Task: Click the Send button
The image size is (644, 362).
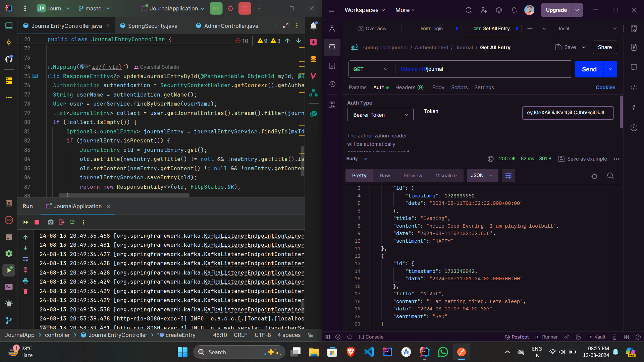Action: tap(589, 69)
